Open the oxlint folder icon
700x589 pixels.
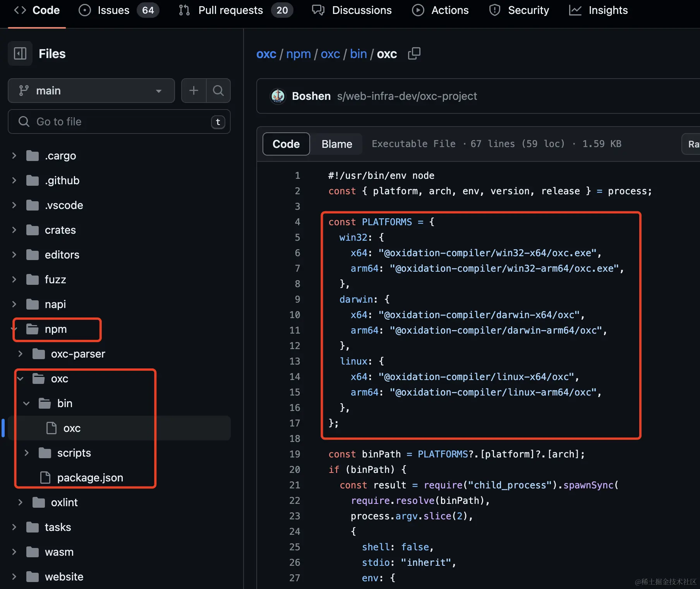pos(39,502)
